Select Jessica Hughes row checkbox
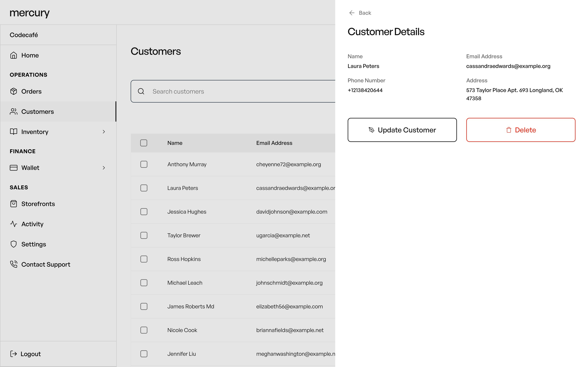This screenshot has width=588, height=367. point(144,212)
